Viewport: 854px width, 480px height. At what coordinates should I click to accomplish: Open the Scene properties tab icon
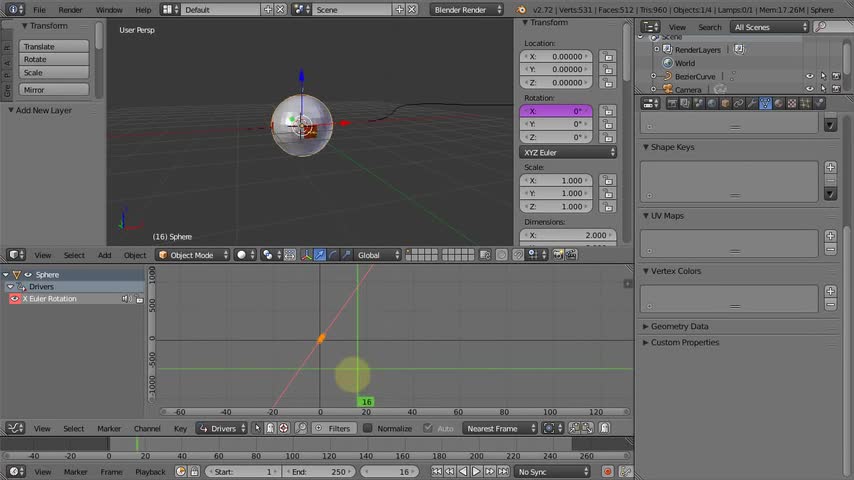click(x=699, y=104)
